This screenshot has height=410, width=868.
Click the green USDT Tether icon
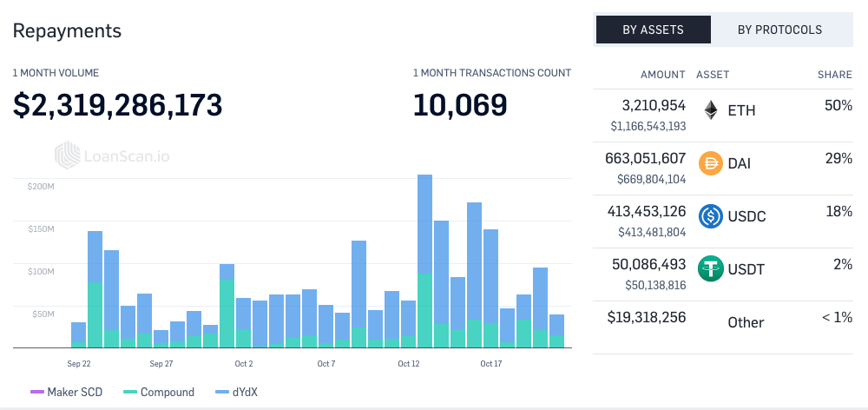coord(711,268)
